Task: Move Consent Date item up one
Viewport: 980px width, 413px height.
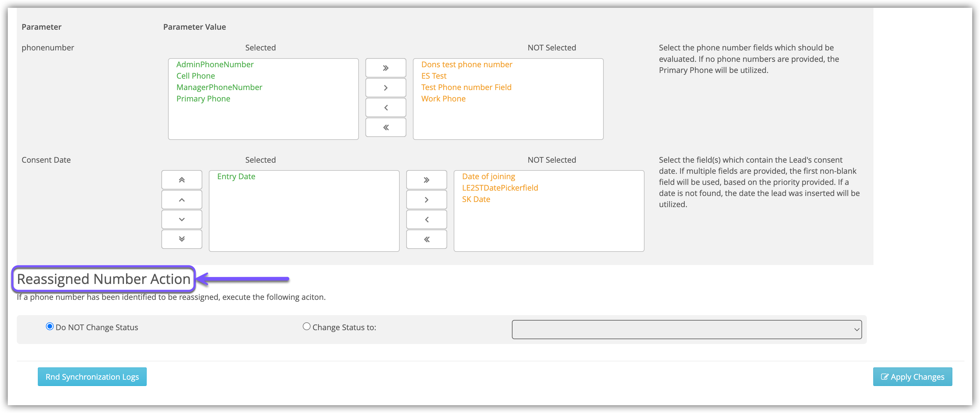Action: [182, 200]
